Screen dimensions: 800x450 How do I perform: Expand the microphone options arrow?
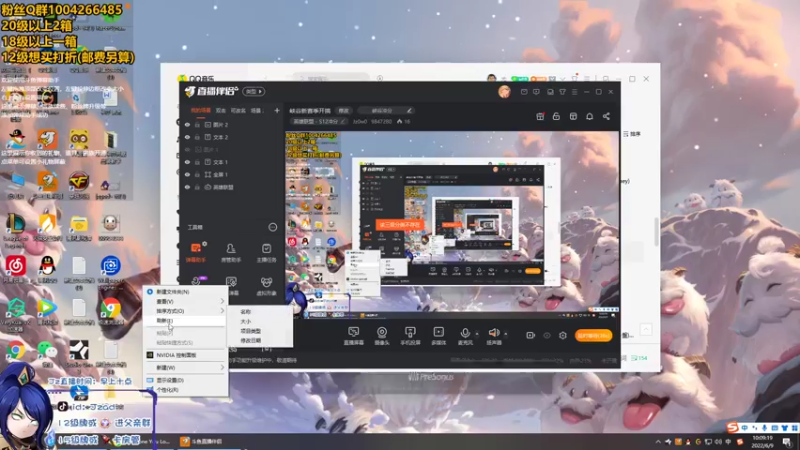point(477,334)
